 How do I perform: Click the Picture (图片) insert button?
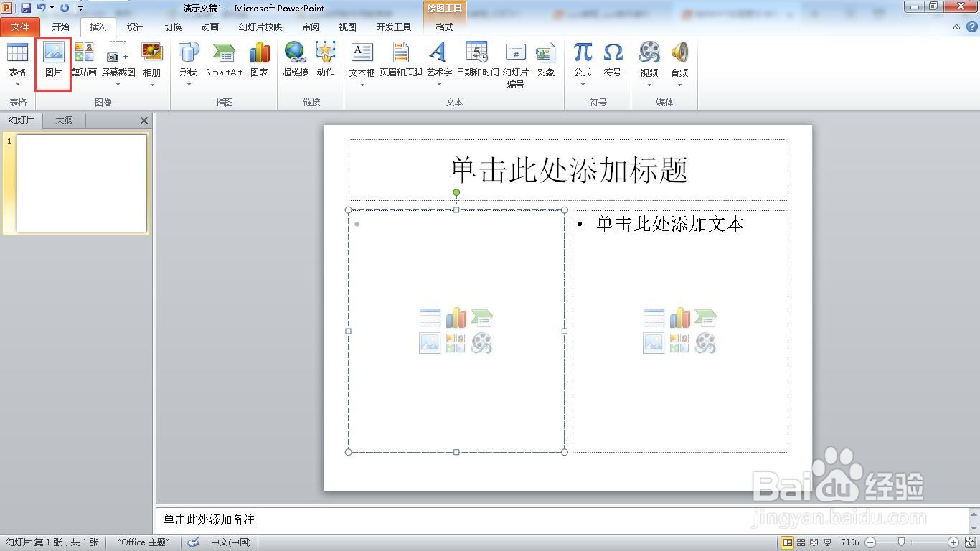[54, 59]
